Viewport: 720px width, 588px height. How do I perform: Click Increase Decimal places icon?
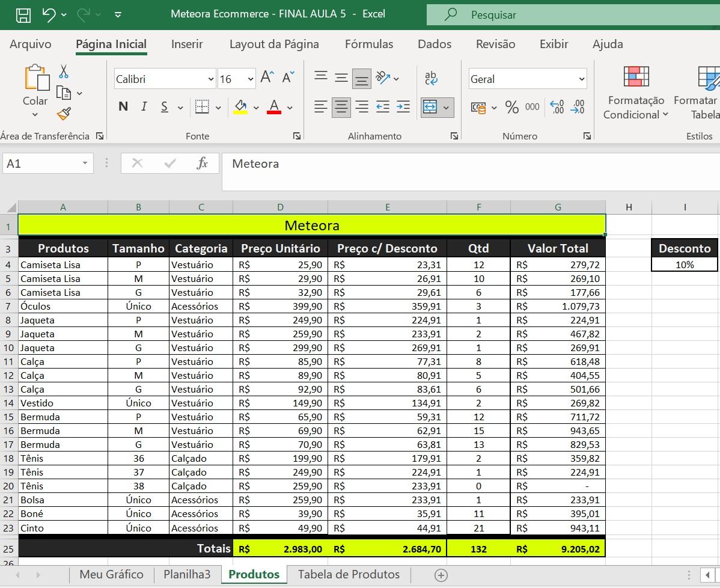tap(557, 108)
